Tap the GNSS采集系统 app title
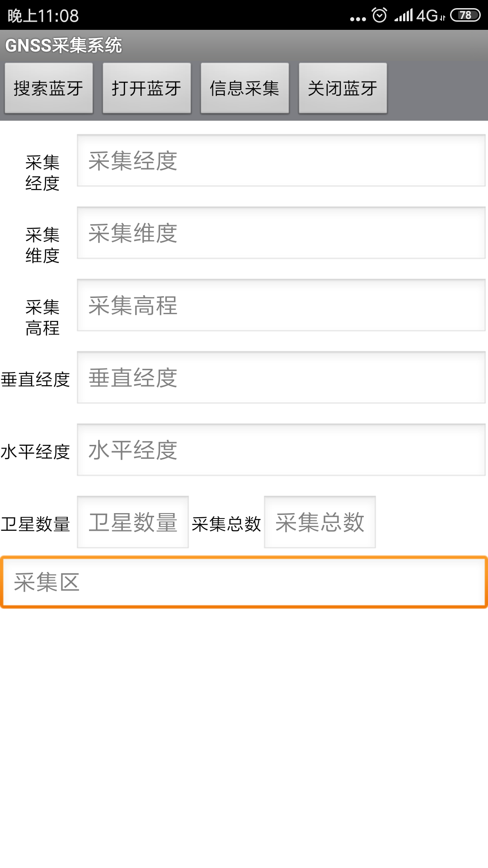Screen dimensions: 488x868 tap(64, 46)
